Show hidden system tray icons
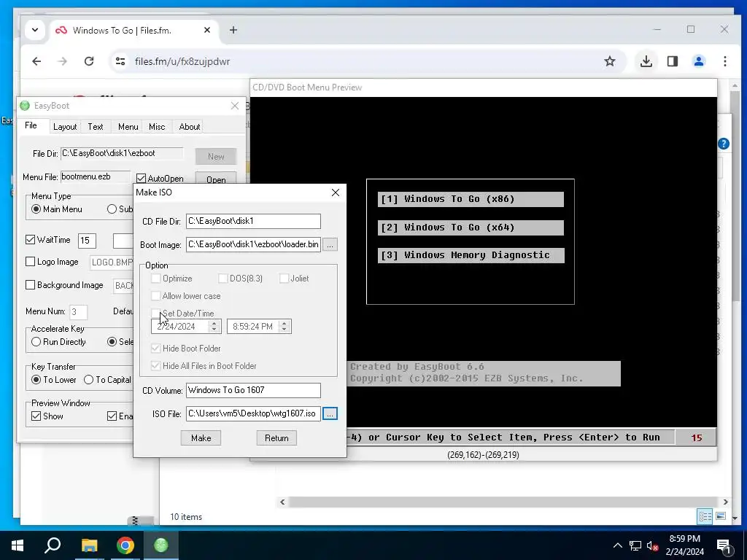Screen dimensions: 747x560 point(617,545)
